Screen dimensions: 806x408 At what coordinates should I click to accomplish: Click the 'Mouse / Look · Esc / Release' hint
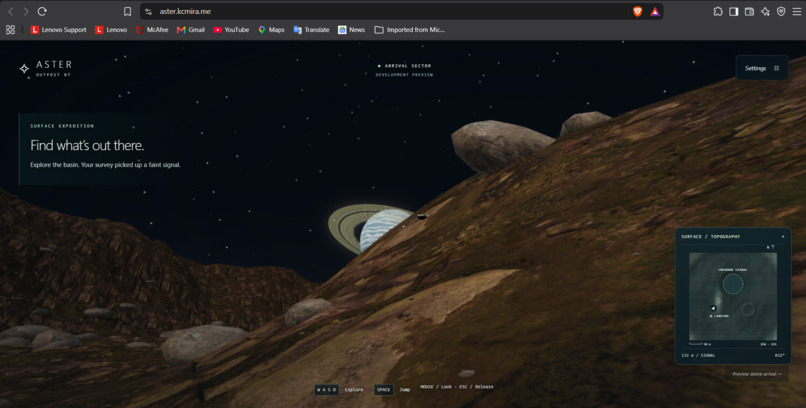[456, 386]
